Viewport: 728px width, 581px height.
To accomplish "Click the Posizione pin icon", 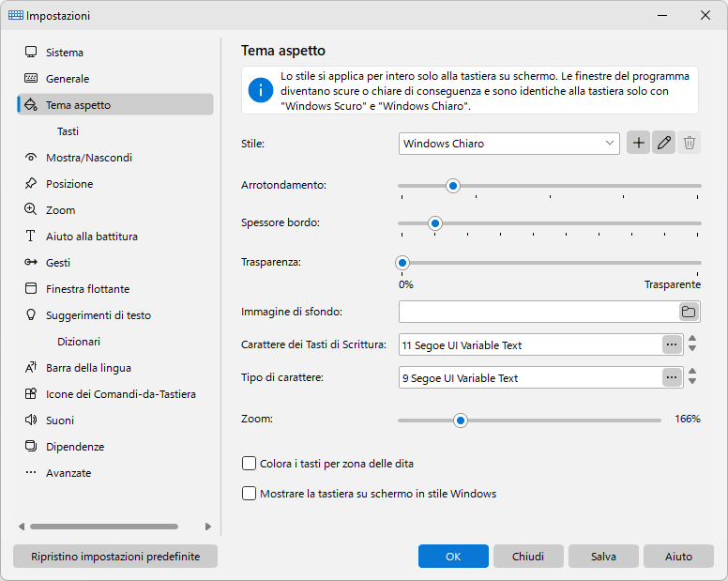I will (31, 183).
